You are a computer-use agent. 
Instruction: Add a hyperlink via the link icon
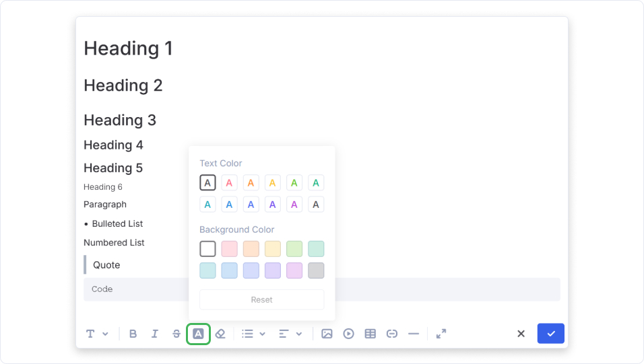pos(392,334)
